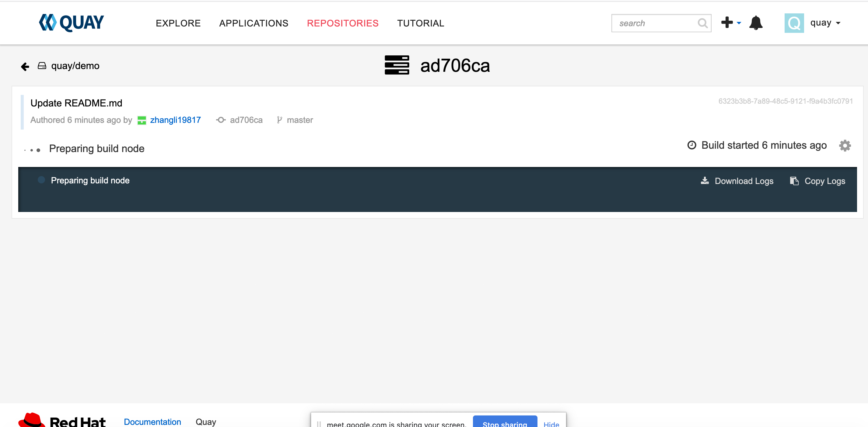Expand the Preparing build node log phase
The width and height of the screenshot is (868, 427).
click(90, 180)
